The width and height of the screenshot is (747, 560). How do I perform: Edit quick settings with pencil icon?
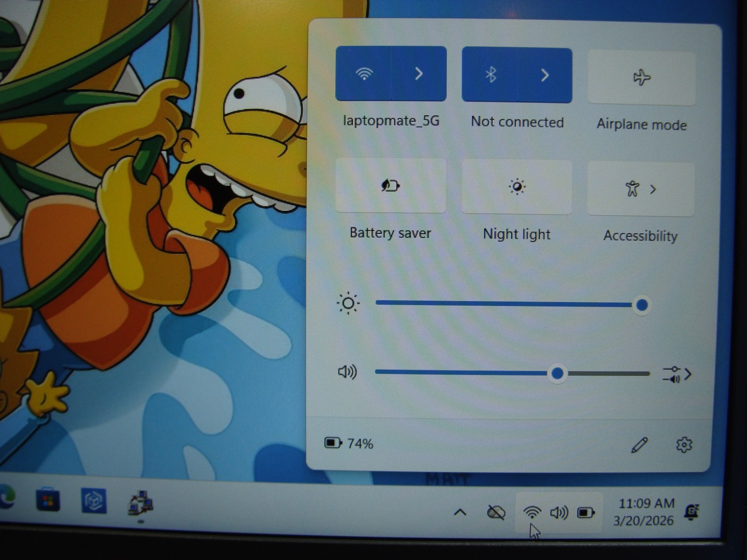coord(639,445)
